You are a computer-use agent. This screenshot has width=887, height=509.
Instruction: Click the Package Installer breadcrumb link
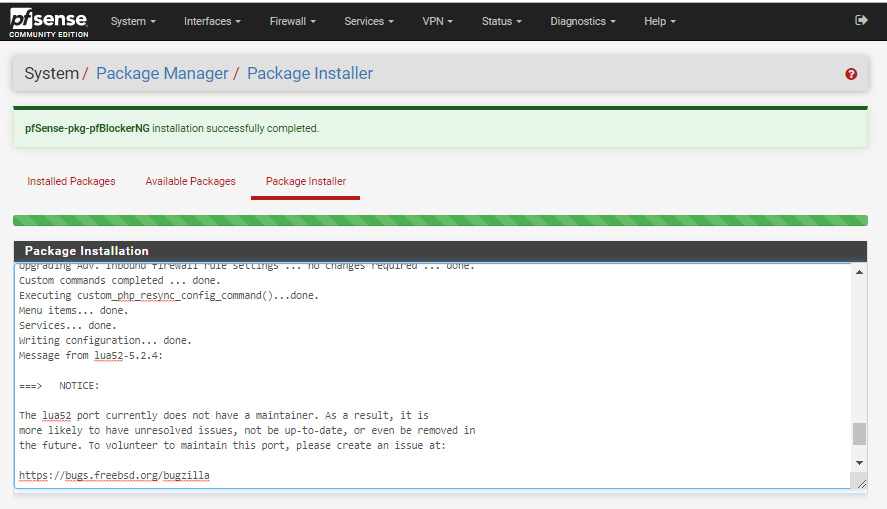coord(310,74)
